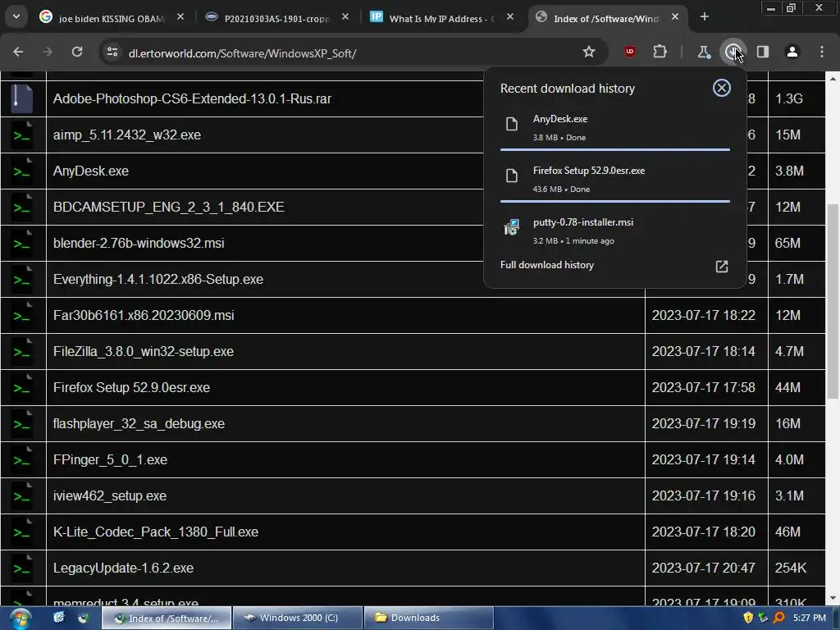The height and width of the screenshot is (630, 840).
Task: Open Firefox Setup 52.9.0esr.exe download entry
Action: tap(615, 179)
